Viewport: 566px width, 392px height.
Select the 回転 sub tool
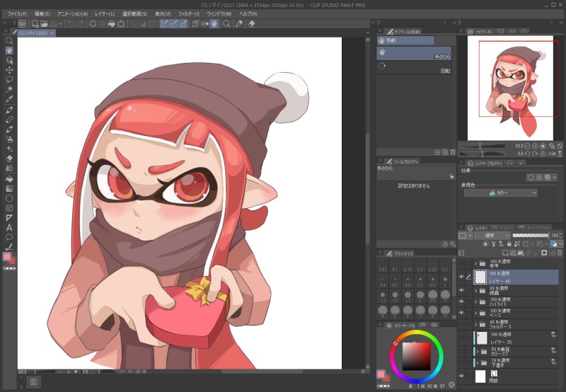click(x=414, y=67)
